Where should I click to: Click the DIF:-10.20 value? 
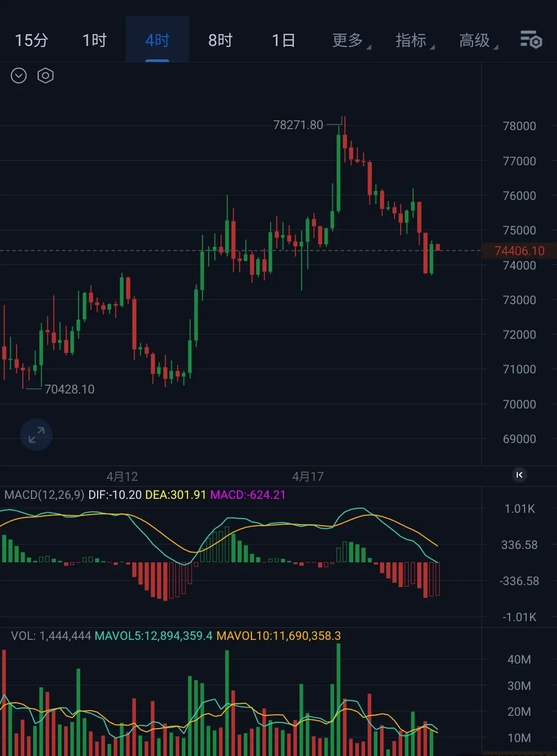pos(115,495)
